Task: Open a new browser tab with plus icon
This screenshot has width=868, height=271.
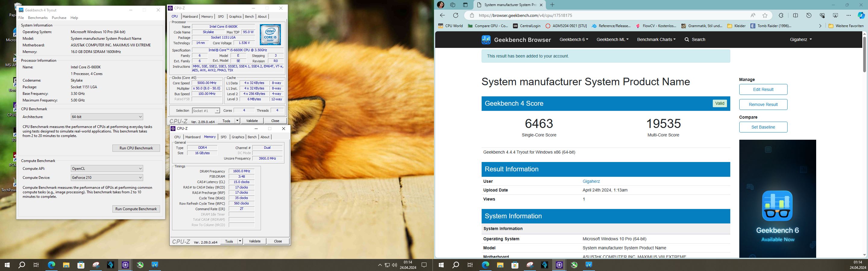Action: pyautogui.click(x=552, y=5)
